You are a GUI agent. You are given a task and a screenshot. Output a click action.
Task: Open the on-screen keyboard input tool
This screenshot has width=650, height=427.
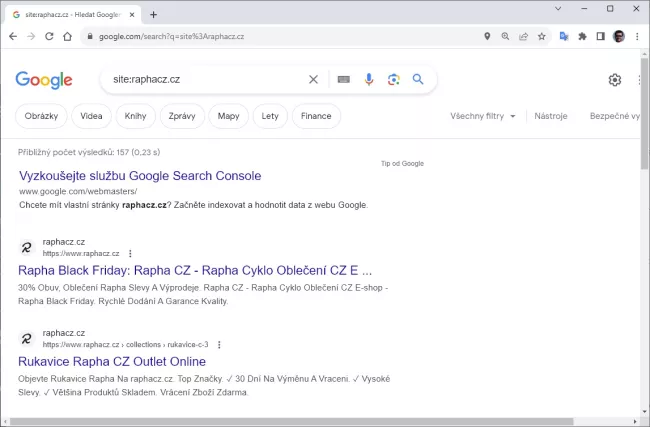[344, 79]
